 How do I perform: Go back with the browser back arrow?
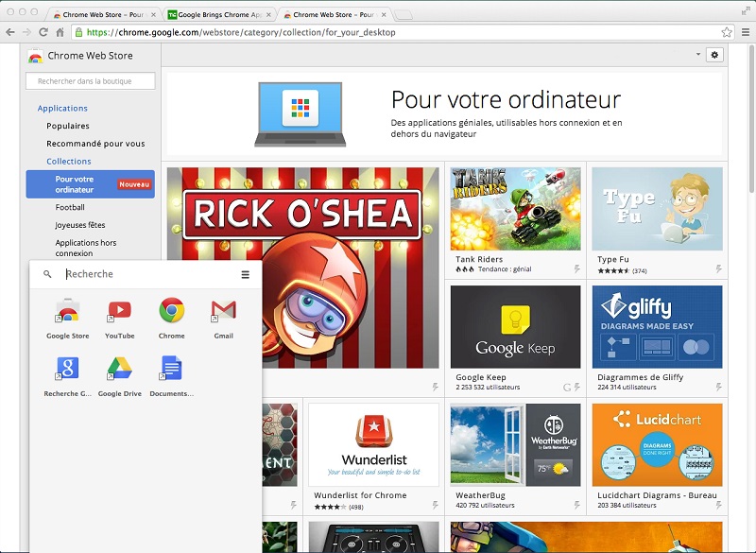click(x=10, y=32)
